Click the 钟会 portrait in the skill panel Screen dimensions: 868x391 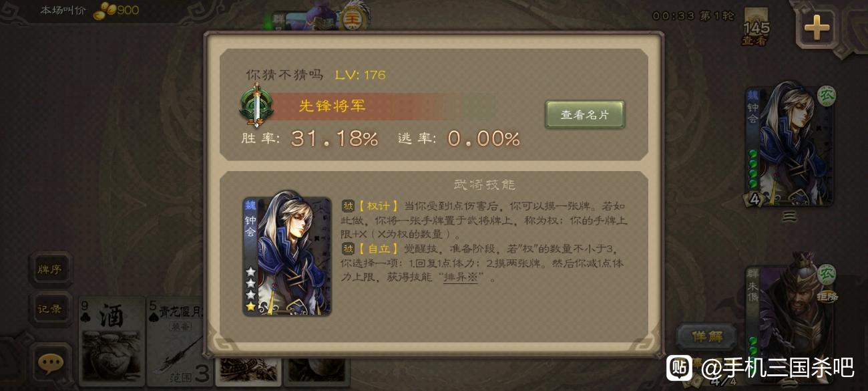coord(287,256)
